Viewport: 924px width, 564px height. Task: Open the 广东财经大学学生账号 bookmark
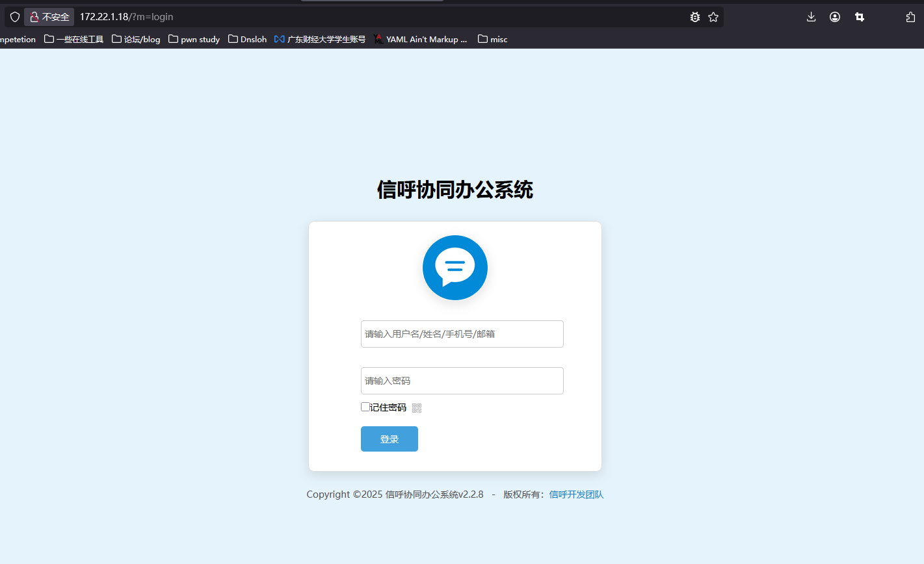[x=320, y=39]
